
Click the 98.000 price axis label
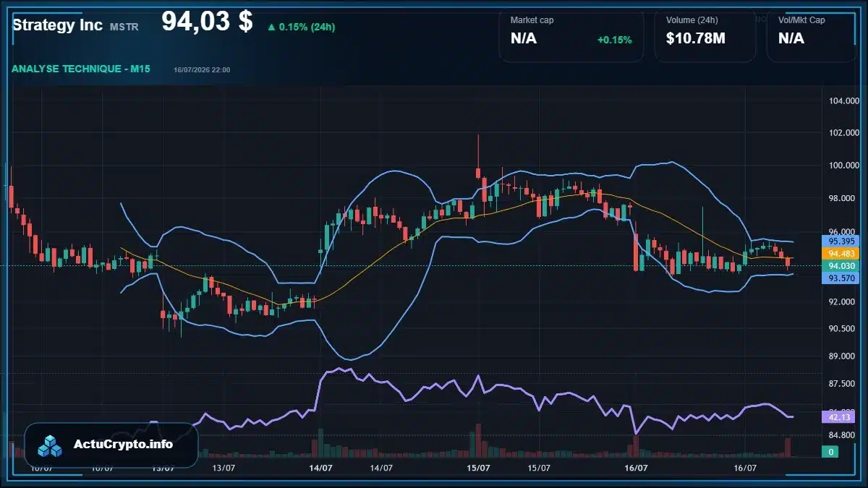843,198
